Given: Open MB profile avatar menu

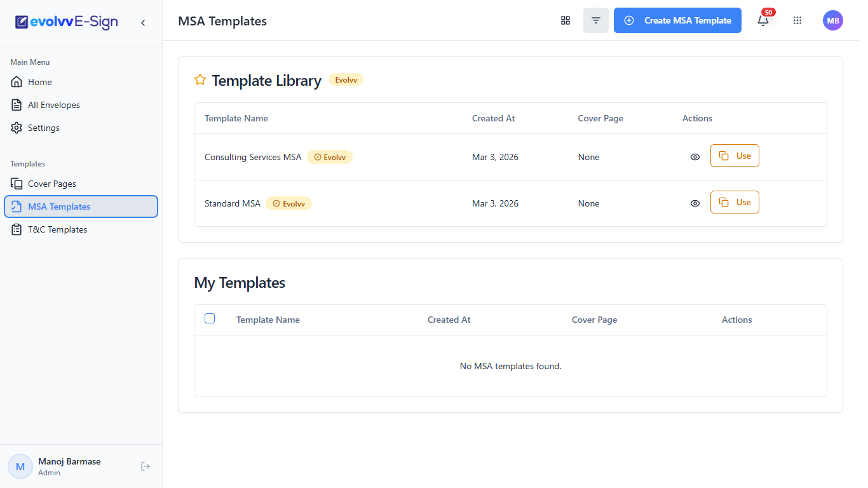Looking at the screenshot, I should [833, 20].
